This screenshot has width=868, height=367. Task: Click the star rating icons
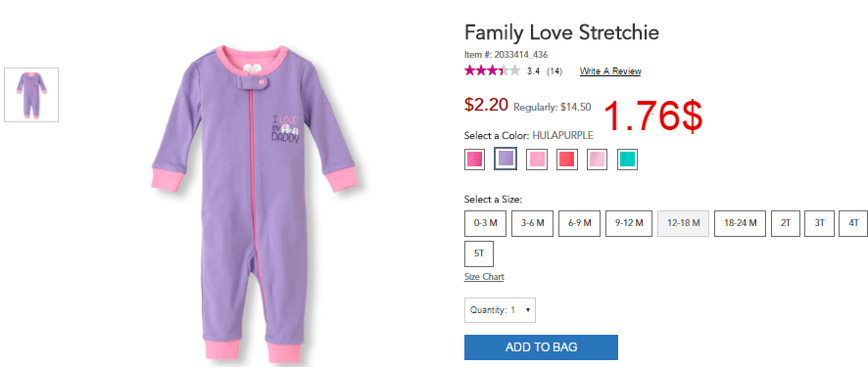click(x=492, y=70)
